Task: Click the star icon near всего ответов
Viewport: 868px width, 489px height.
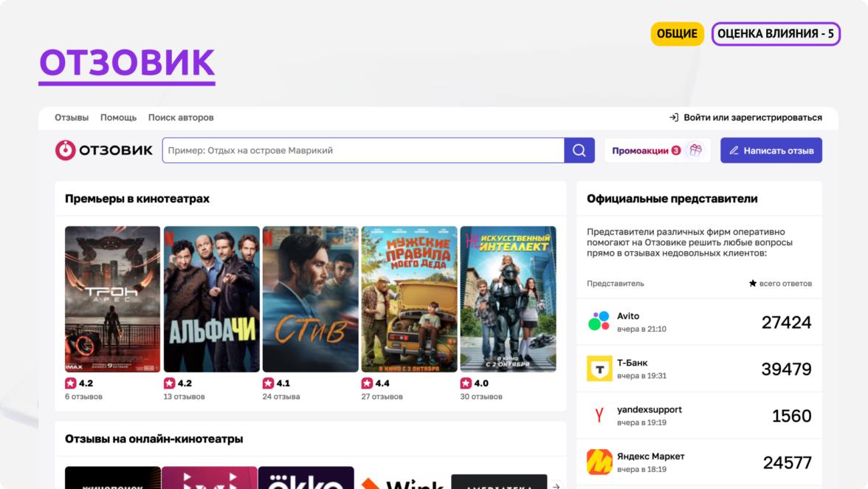Action: pyautogui.click(x=752, y=283)
